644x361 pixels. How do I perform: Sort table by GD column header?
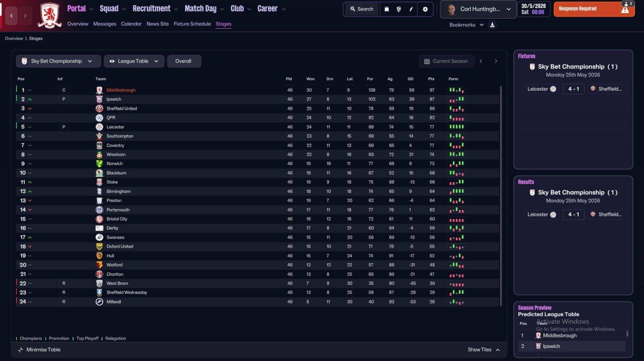pos(411,79)
